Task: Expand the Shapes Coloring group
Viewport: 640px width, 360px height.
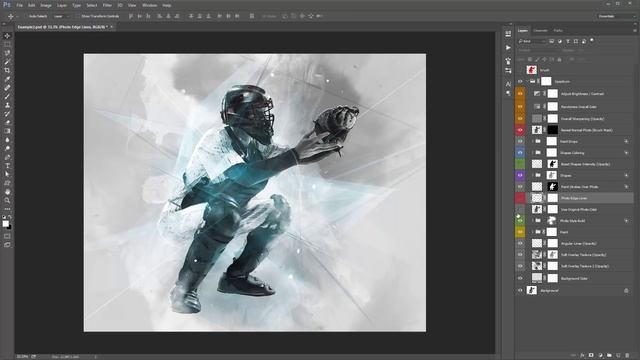Action: click(532, 153)
